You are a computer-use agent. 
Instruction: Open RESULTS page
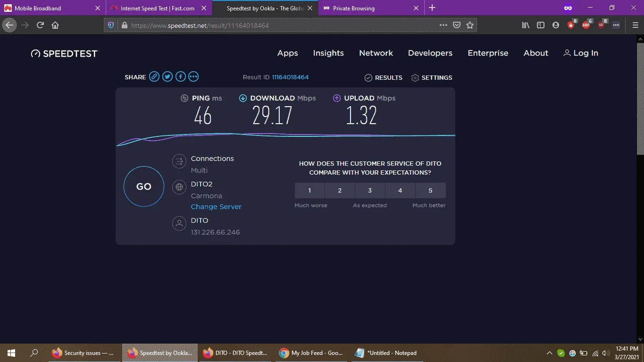pos(384,77)
